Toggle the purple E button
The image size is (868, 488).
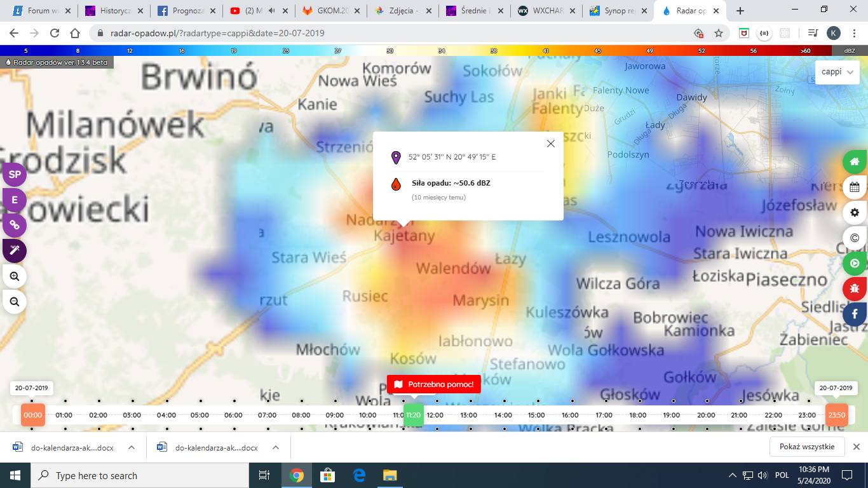click(x=15, y=200)
